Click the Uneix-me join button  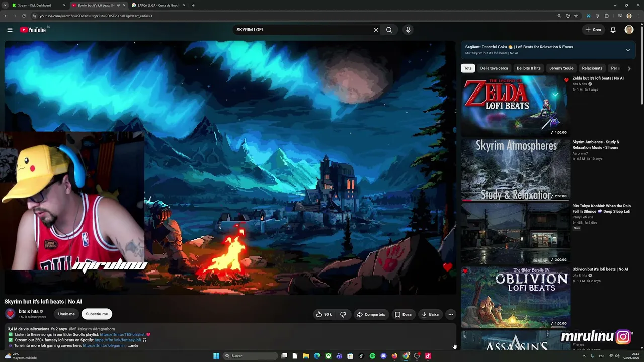[x=66, y=314]
